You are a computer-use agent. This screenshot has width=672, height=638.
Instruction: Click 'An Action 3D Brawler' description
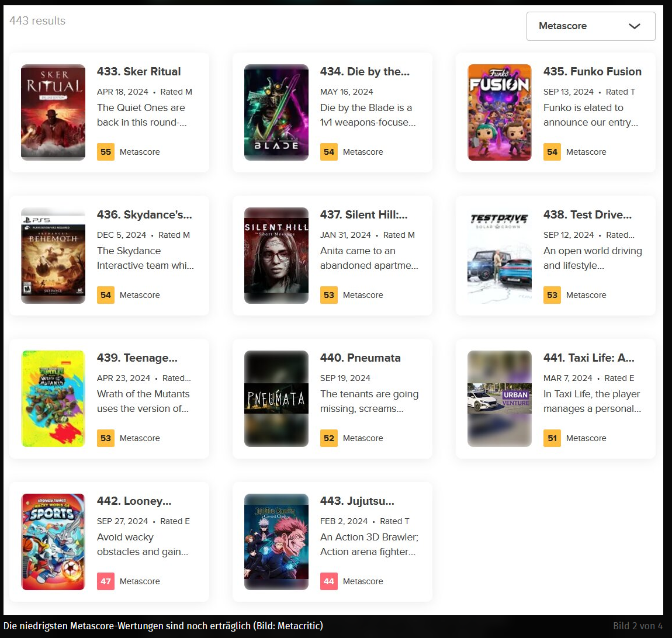point(369,545)
